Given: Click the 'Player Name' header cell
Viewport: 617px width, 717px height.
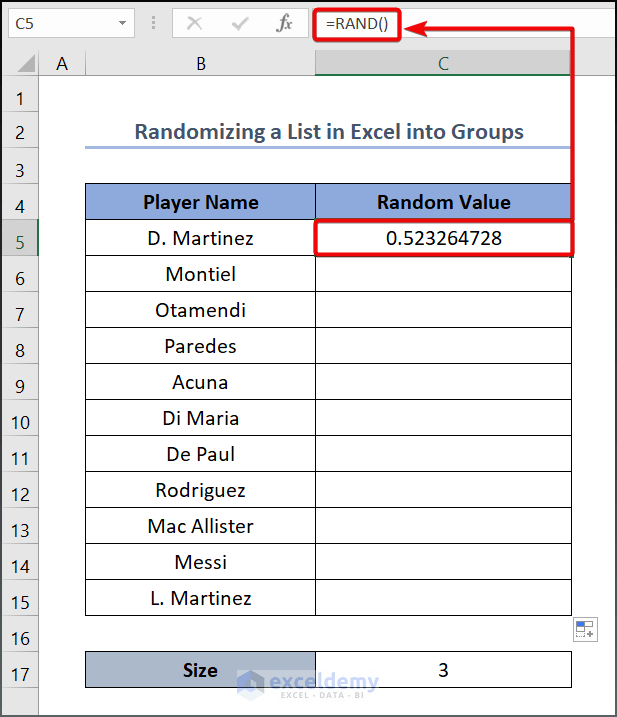Looking at the screenshot, I should tap(200, 202).
